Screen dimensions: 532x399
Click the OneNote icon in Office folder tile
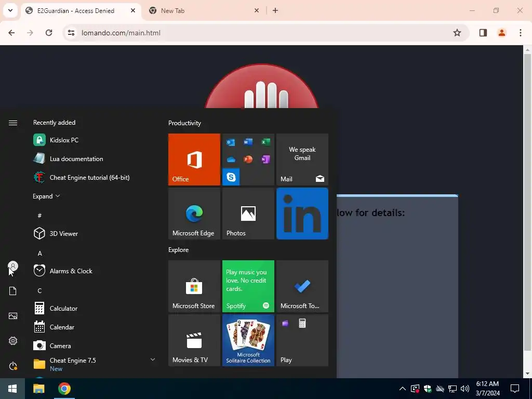click(265, 159)
